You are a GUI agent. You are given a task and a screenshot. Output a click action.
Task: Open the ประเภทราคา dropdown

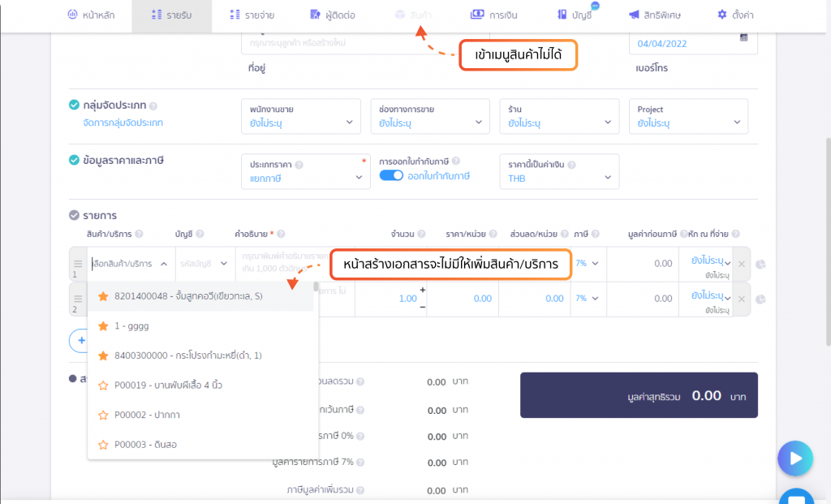pos(306,172)
